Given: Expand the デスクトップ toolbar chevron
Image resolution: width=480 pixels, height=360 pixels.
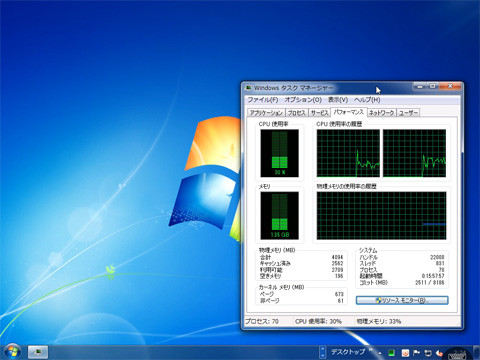Looking at the screenshot, I should 370,350.
